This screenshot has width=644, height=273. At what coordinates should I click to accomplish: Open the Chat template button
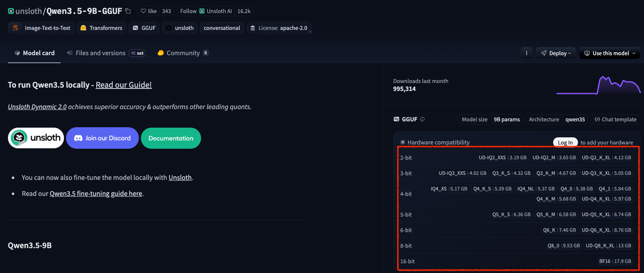point(615,119)
